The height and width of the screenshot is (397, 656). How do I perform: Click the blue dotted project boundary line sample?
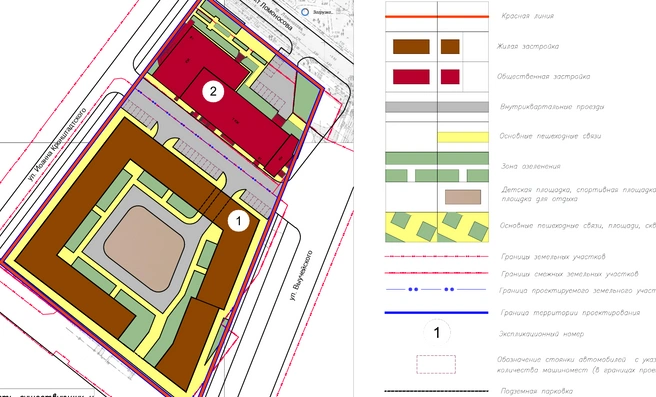point(436,289)
